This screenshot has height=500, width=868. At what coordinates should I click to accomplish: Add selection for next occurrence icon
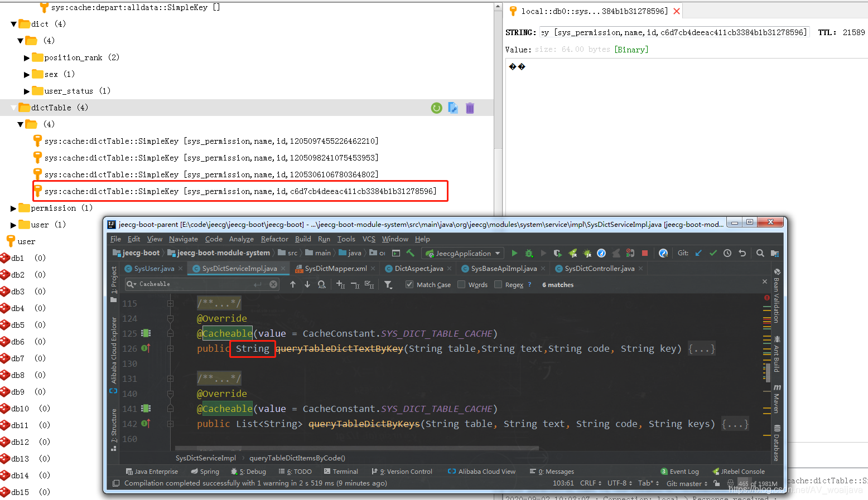tap(340, 284)
